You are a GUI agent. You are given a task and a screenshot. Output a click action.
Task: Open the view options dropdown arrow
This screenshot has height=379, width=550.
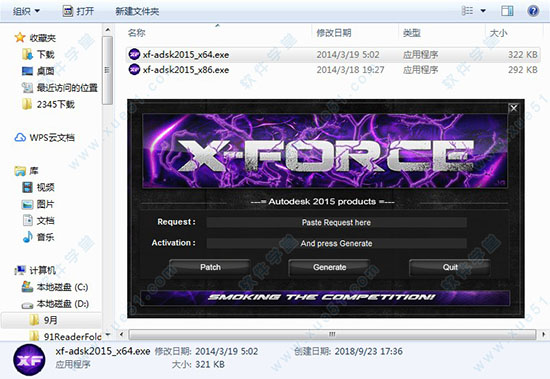pyautogui.click(x=483, y=11)
